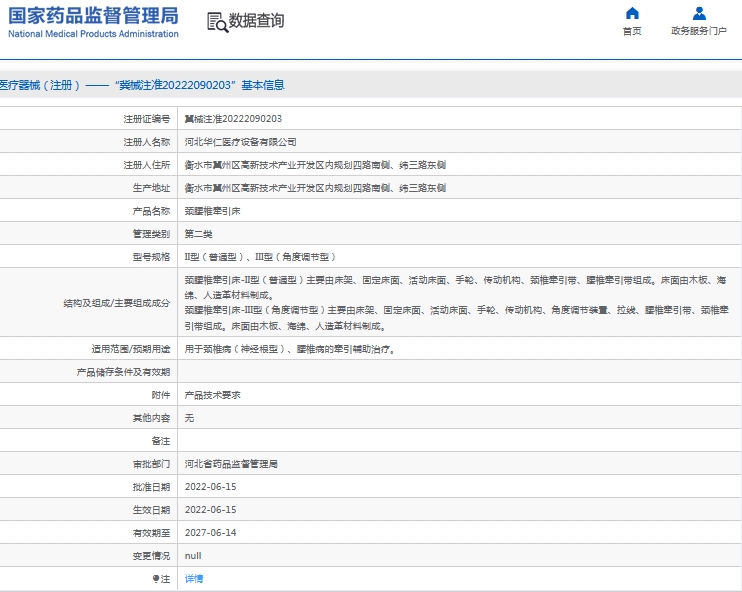The image size is (742, 592).
Task: Click the 注册证编号 row label
Action: (x=147, y=119)
